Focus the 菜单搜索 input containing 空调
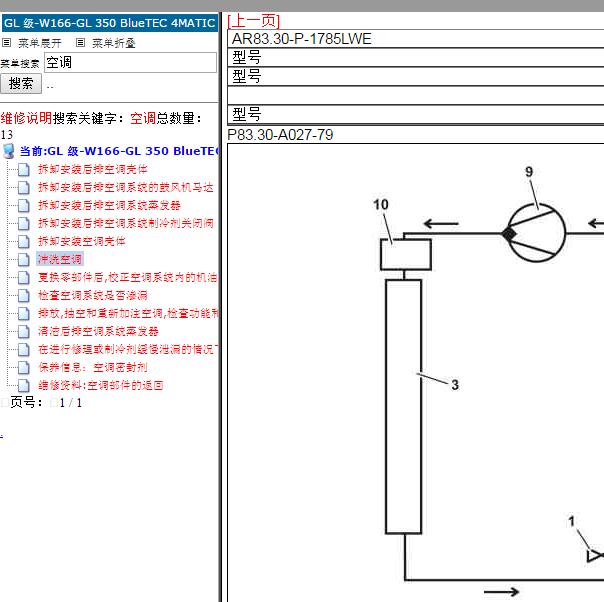 131,62
